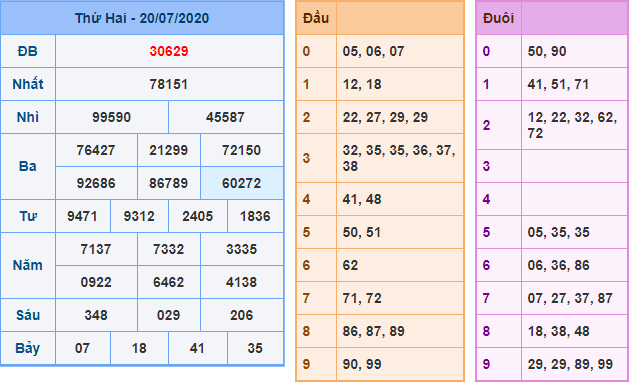Click sixth prize number 029
This screenshot has width=630, height=382.
pos(168,315)
